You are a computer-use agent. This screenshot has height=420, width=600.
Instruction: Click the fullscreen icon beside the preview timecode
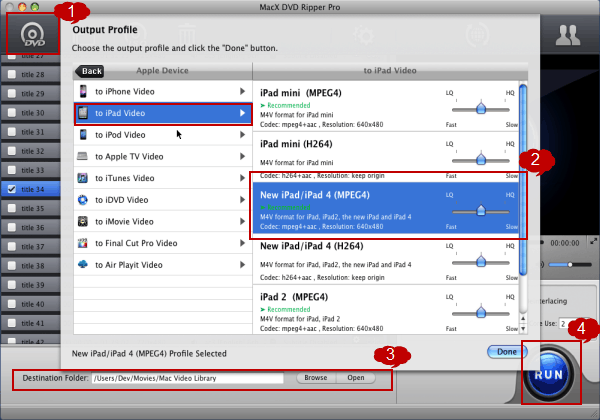click(x=593, y=241)
